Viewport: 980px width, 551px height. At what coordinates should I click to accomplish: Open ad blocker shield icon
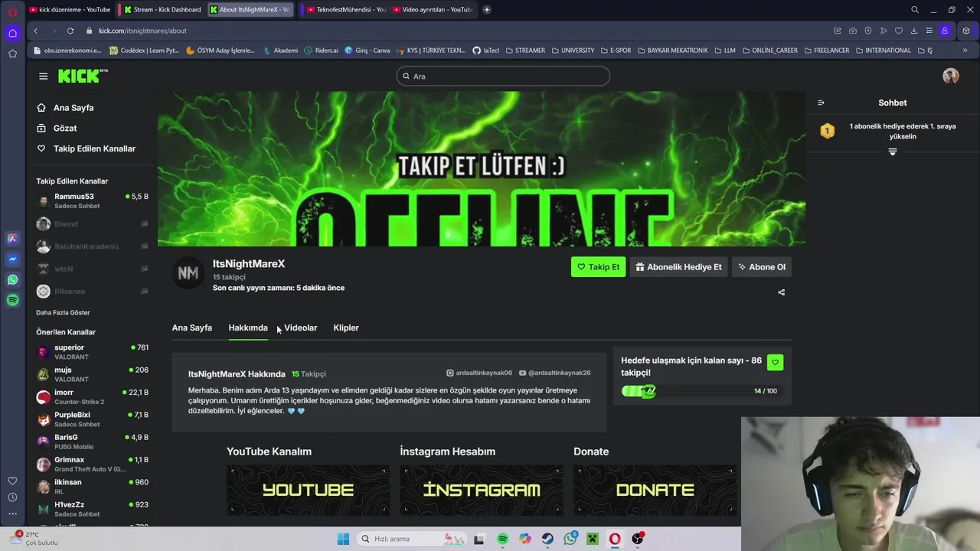tap(868, 31)
